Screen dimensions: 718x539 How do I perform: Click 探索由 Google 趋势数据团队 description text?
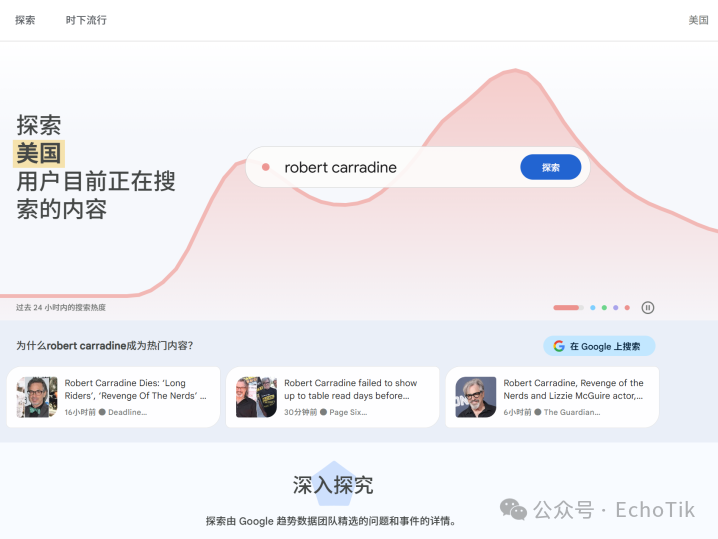(331, 521)
